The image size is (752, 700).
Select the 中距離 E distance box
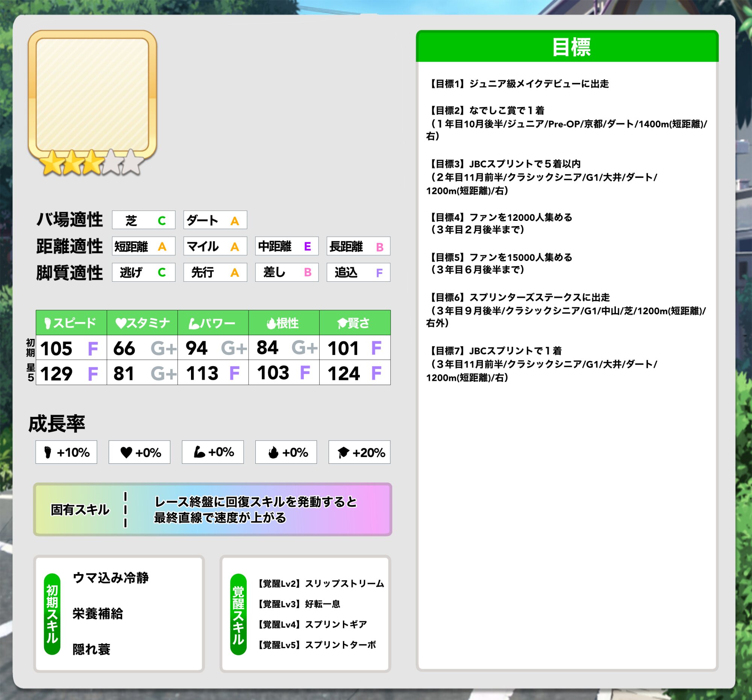287,246
